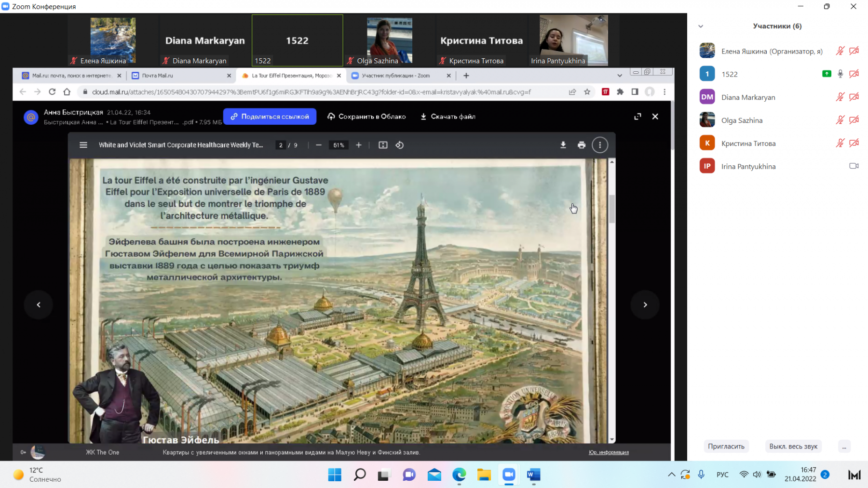Open more options in participants panel
This screenshot has width=868, height=488.
coord(844,447)
